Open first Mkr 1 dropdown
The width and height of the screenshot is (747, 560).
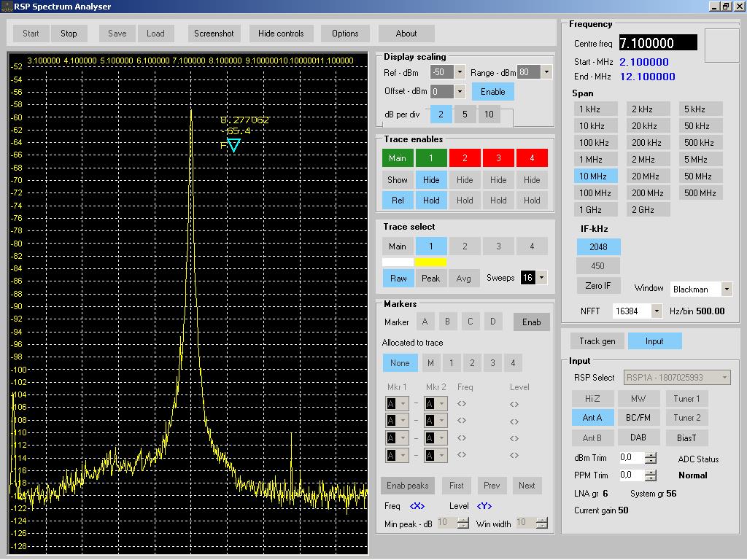[403, 404]
